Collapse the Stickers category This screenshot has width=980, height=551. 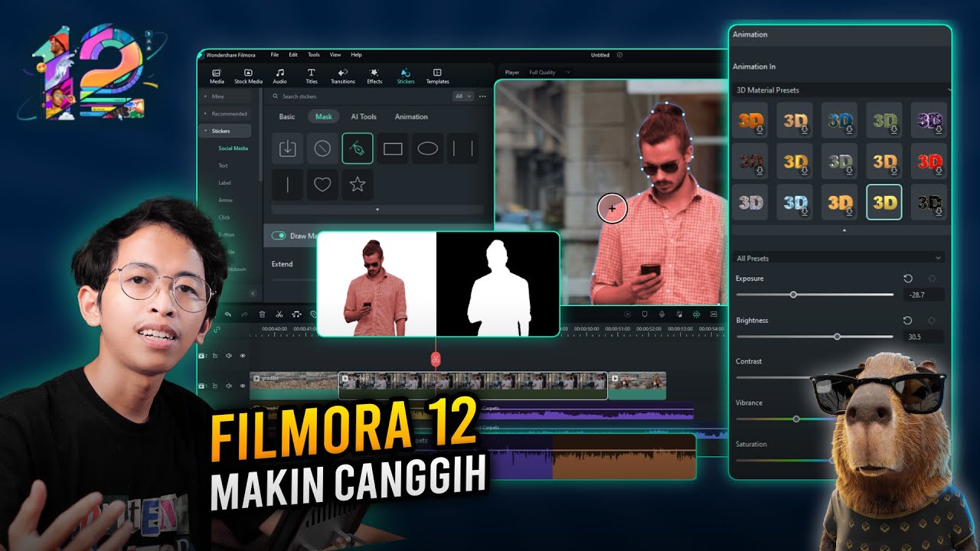click(224, 131)
